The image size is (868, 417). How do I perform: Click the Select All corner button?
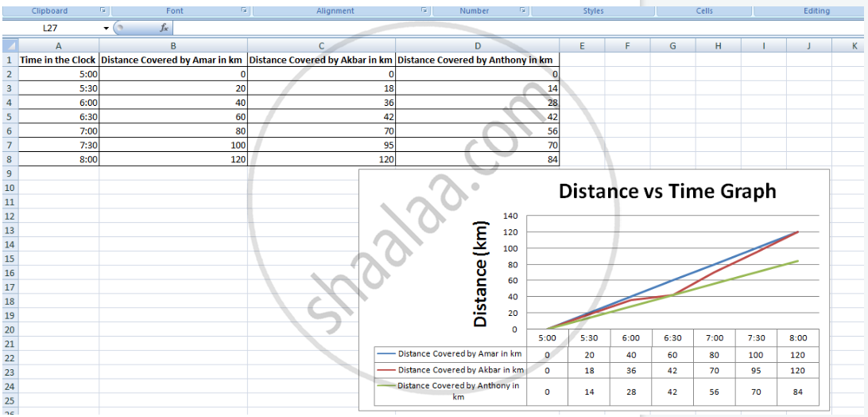point(9,46)
